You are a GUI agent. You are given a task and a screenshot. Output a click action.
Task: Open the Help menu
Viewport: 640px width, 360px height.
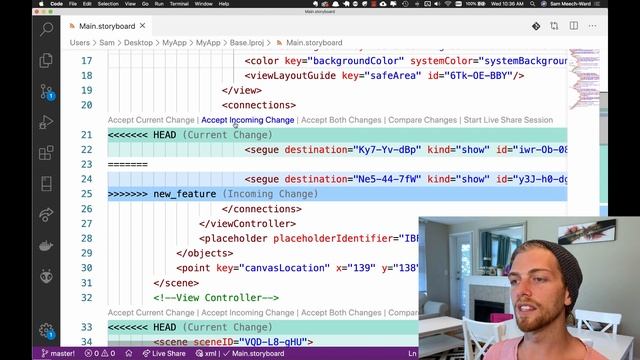pyautogui.click(x=224, y=4)
